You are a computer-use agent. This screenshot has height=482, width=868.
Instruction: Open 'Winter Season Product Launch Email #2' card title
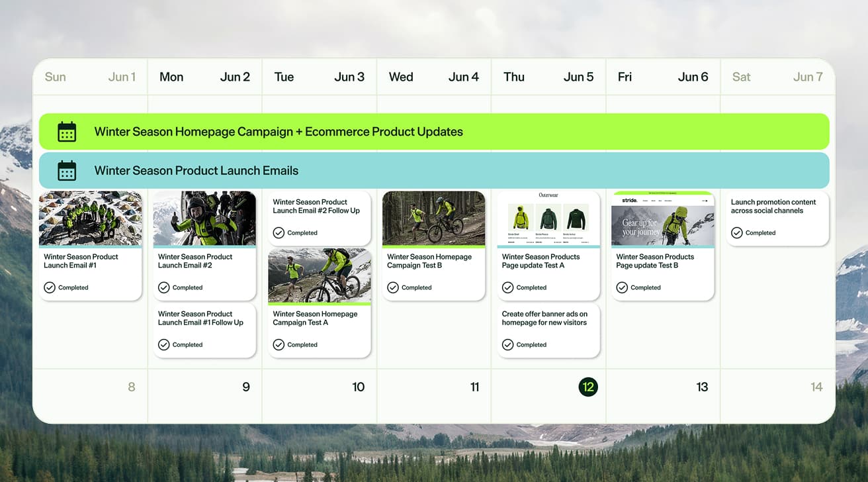click(x=196, y=261)
